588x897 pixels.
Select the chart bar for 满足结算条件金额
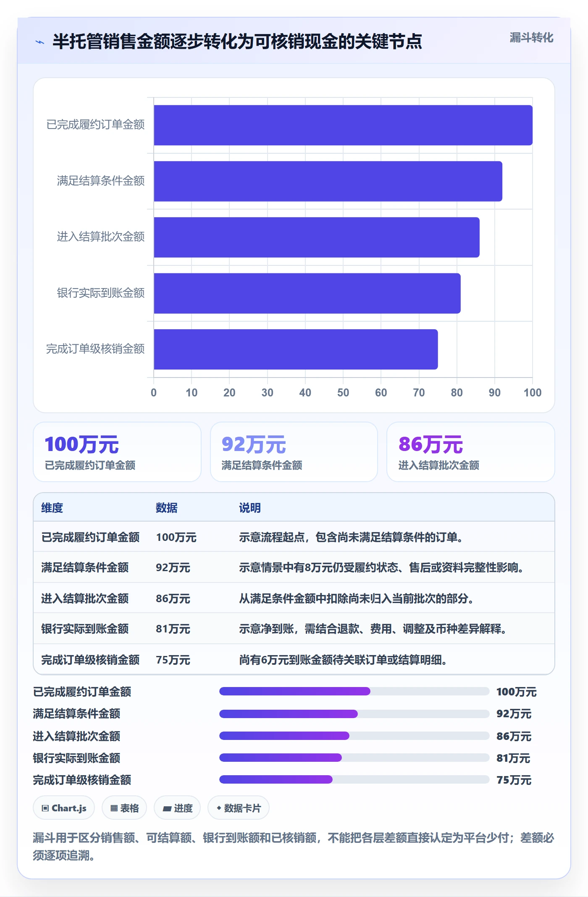coord(328,181)
